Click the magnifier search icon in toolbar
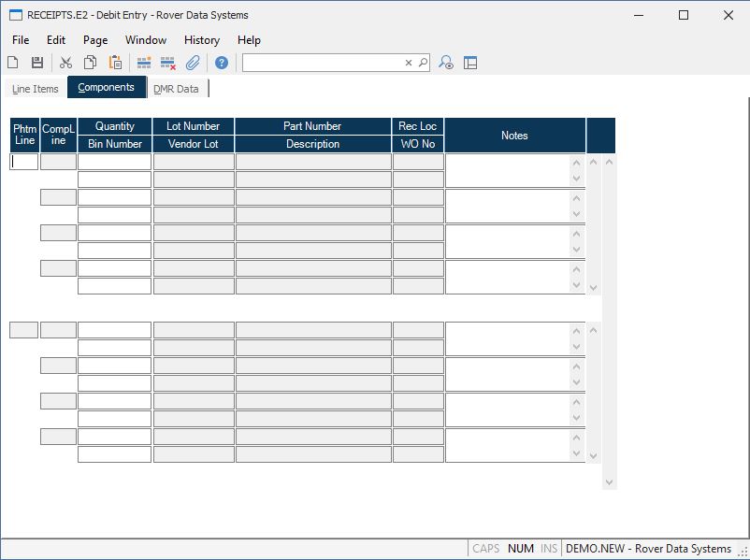Screen dimensions: 750x560 pyautogui.click(x=423, y=63)
